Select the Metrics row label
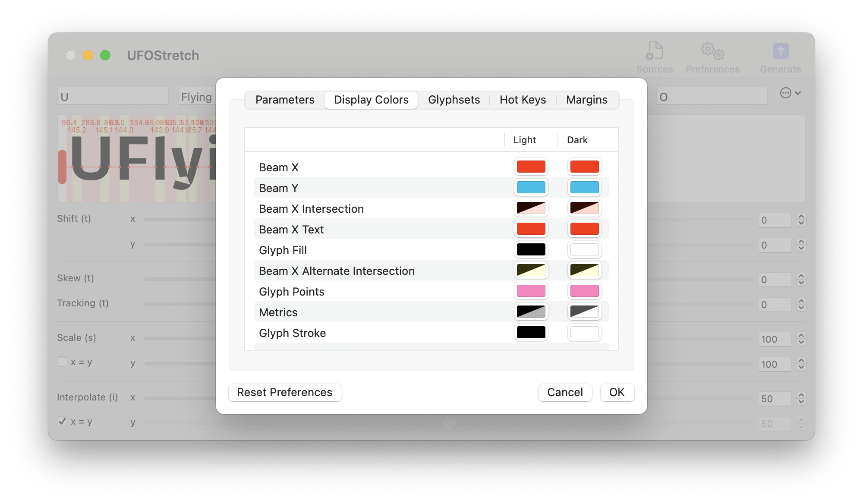This screenshot has height=504, width=863. pyautogui.click(x=278, y=312)
